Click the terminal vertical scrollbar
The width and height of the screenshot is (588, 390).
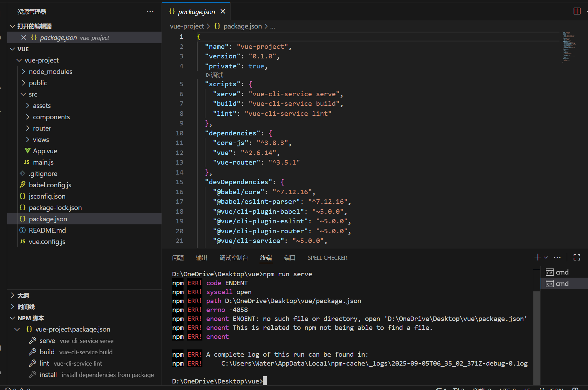[537, 338]
